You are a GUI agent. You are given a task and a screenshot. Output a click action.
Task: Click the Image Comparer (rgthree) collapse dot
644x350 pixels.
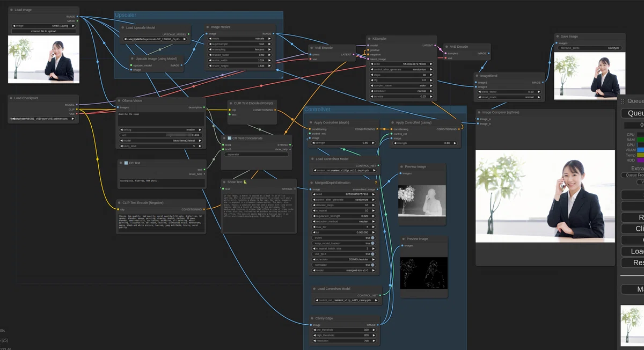click(479, 112)
